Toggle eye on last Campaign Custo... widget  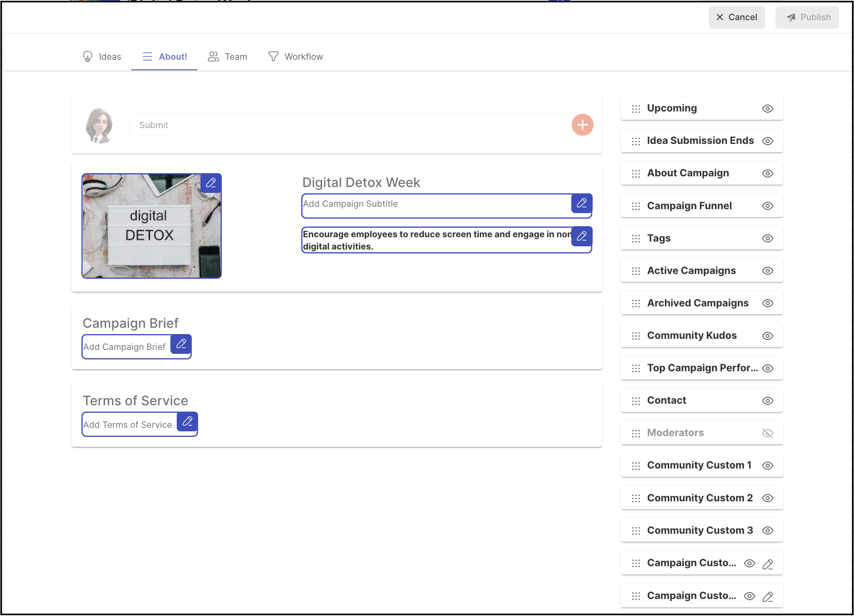tap(749, 596)
